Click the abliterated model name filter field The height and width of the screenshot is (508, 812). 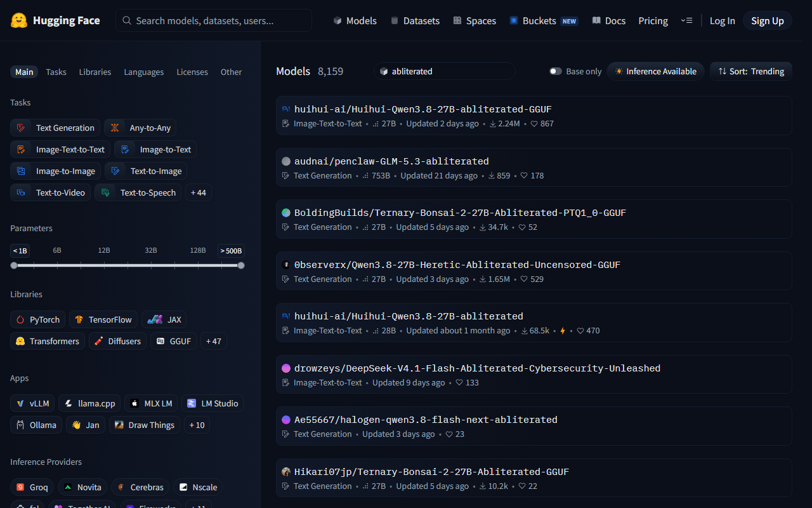click(445, 71)
